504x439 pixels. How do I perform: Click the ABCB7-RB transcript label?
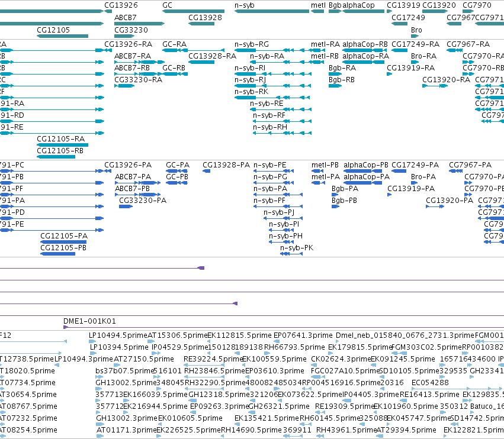pyautogui.click(x=132, y=68)
